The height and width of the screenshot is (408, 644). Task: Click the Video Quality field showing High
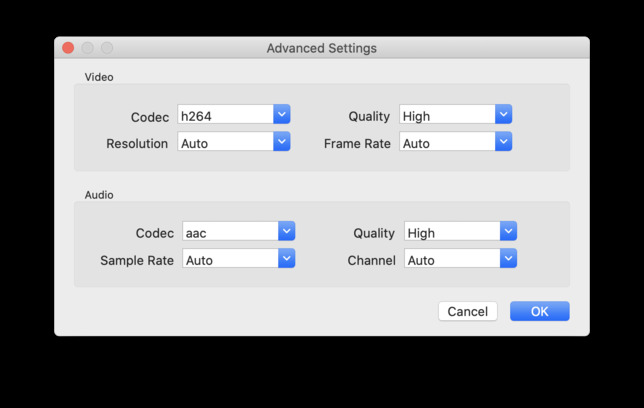pyautogui.click(x=447, y=116)
